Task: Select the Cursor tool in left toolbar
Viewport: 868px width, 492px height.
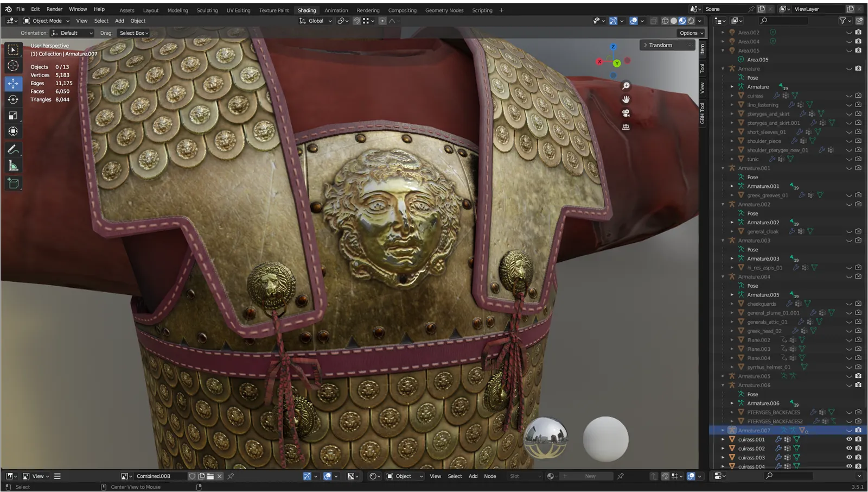Action: point(14,66)
